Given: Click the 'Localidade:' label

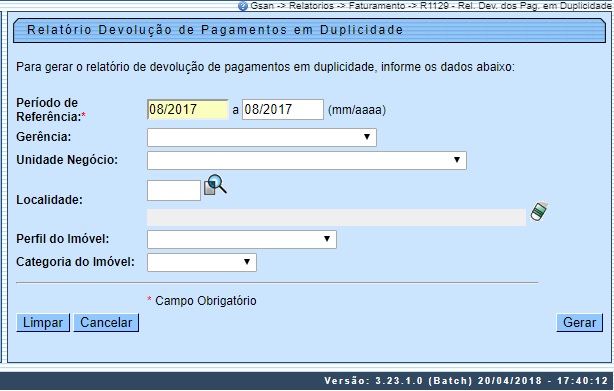Looking at the screenshot, I should point(49,200).
